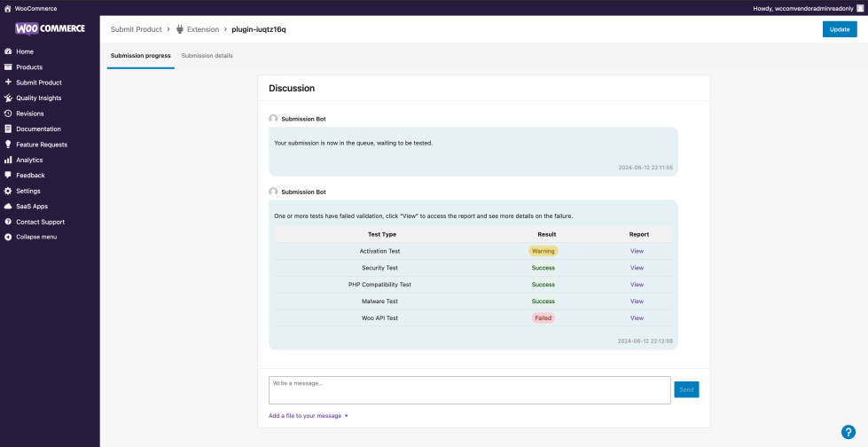Open Feature Requests menu item
This screenshot has height=447, width=868.
(42, 145)
